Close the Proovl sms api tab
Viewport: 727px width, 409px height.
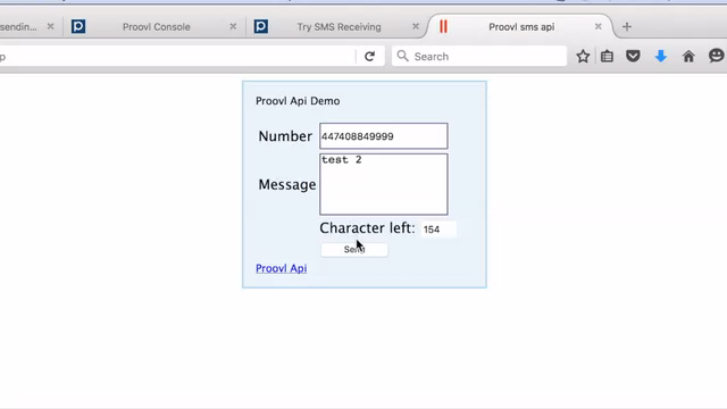[598, 27]
